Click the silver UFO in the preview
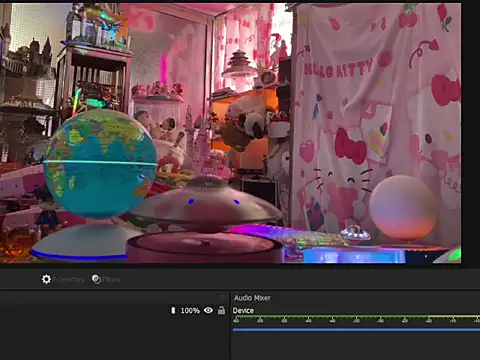 (x=208, y=204)
